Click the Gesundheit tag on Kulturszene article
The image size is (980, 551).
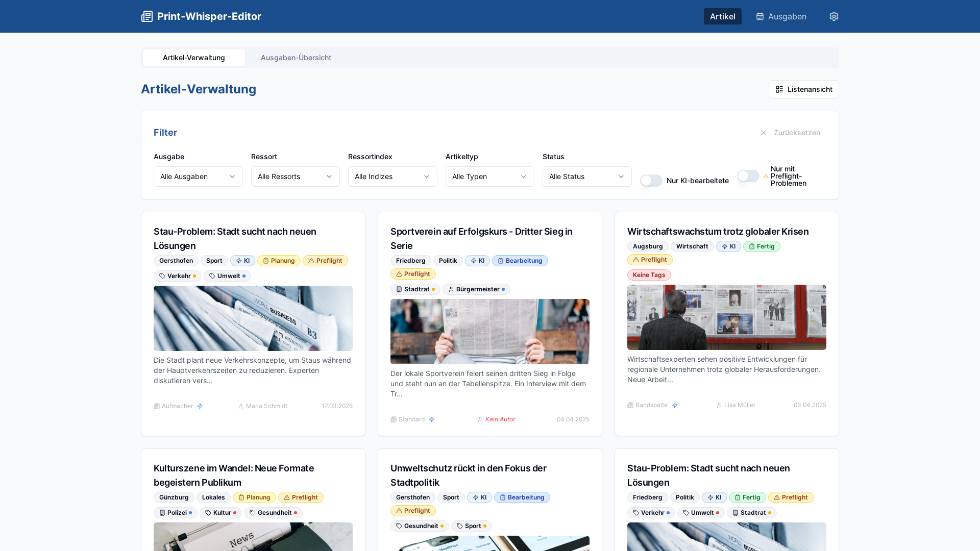273,513
